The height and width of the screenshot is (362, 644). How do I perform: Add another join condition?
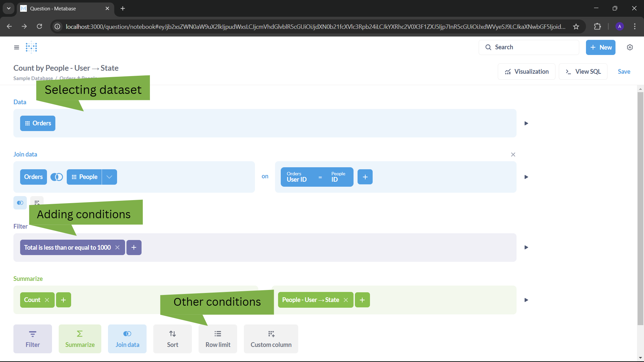tap(365, 177)
